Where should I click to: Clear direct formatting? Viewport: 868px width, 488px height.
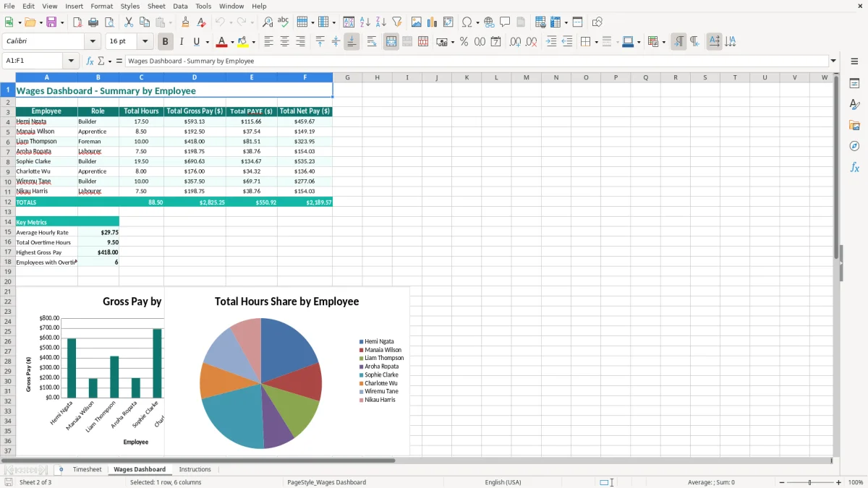pos(202,22)
